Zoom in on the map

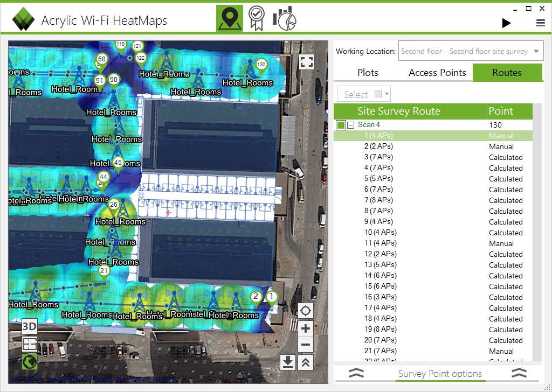305,328
